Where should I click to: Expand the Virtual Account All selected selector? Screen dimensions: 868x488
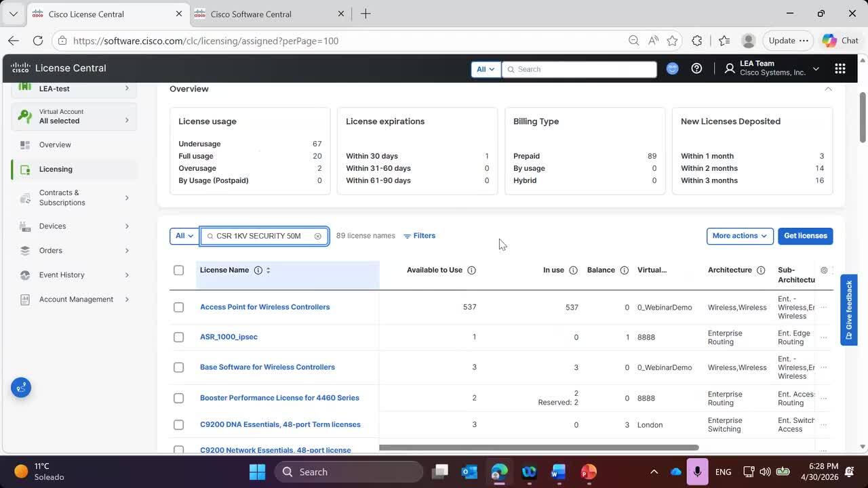tap(74, 117)
